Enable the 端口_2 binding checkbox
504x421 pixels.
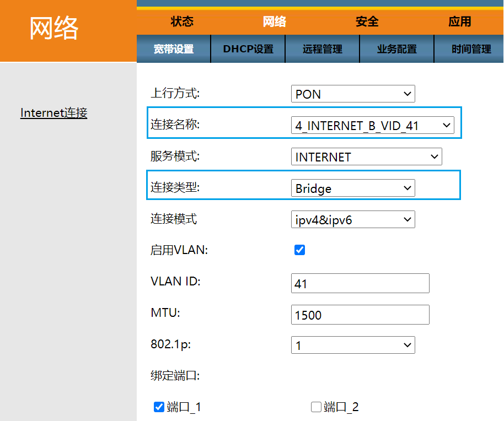pos(316,407)
